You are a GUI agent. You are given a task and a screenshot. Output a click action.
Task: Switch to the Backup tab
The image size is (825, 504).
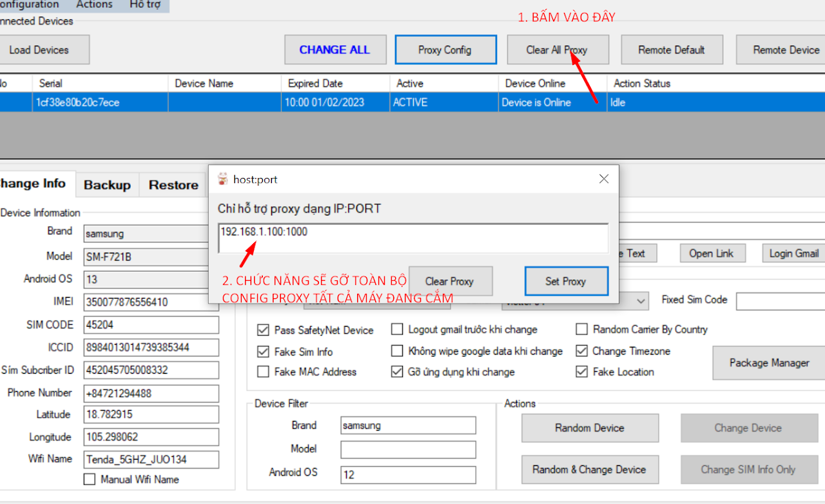click(107, 185)
